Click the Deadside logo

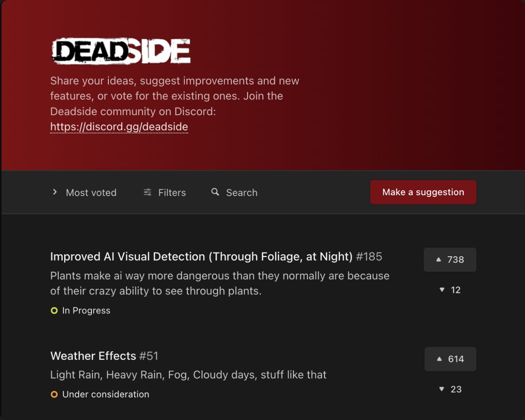pyautogui.click(x=121, y=51)
